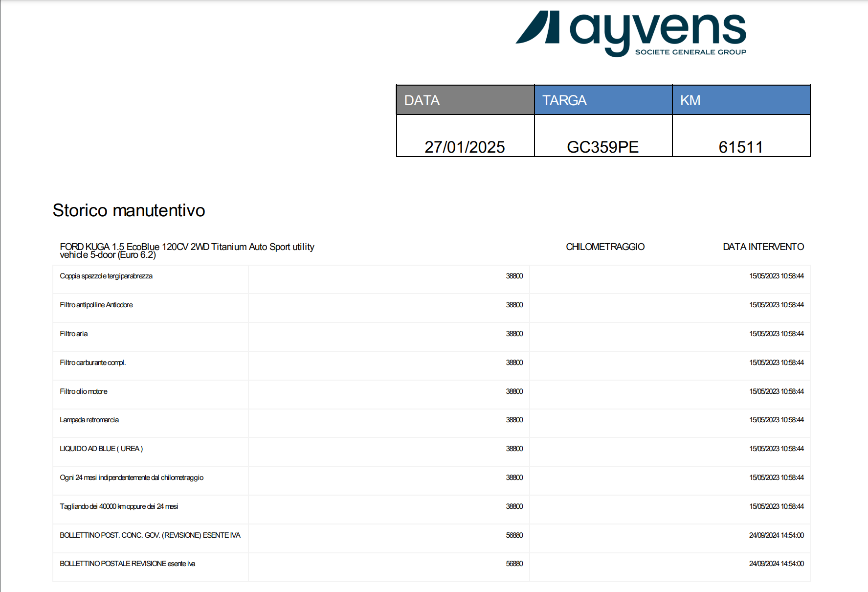Click 56880 in BOLLETTINO POST. CONC. row
The height and width of the screenshot is (592, 868).
pyautogui.click(x=514, y=535)
